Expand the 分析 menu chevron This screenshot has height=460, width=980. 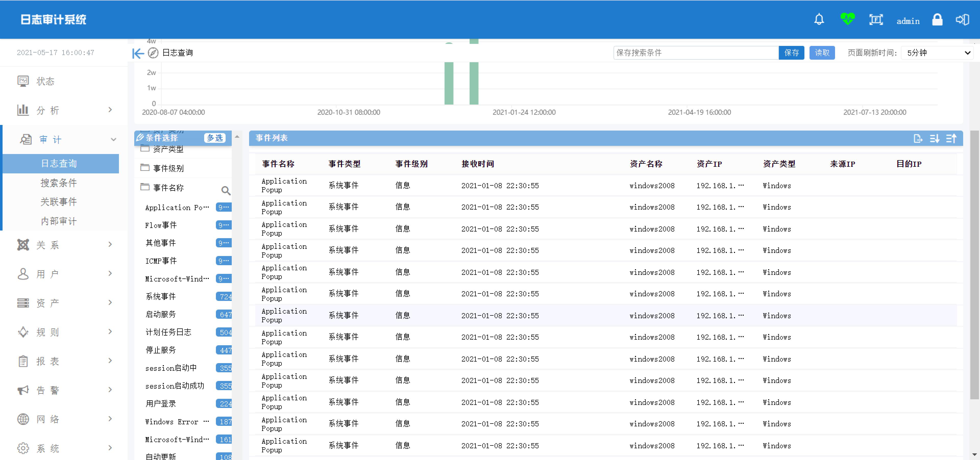110,110
